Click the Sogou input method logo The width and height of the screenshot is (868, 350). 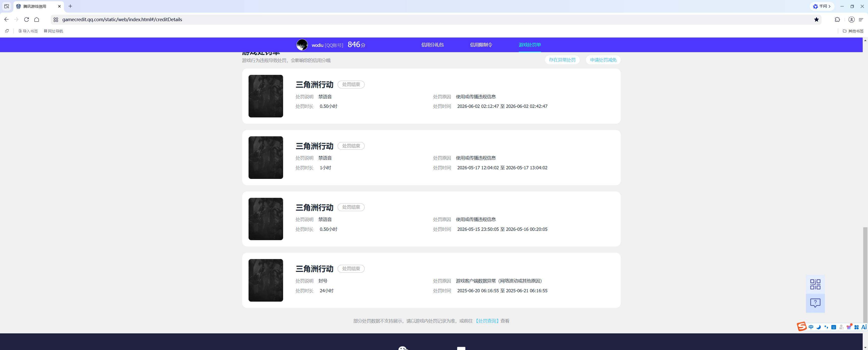pyautogui.click(x=802, y=327)
